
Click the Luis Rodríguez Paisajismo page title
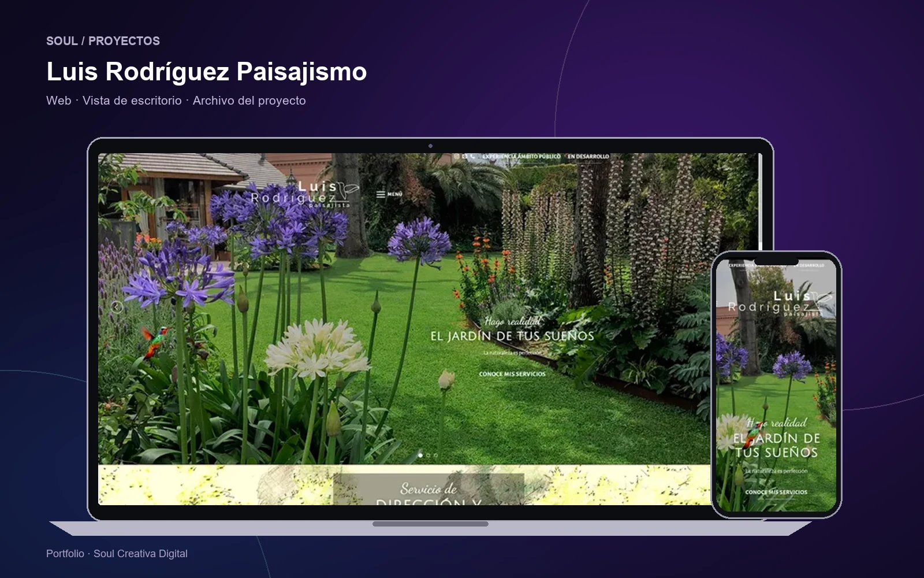pos(207,72)
